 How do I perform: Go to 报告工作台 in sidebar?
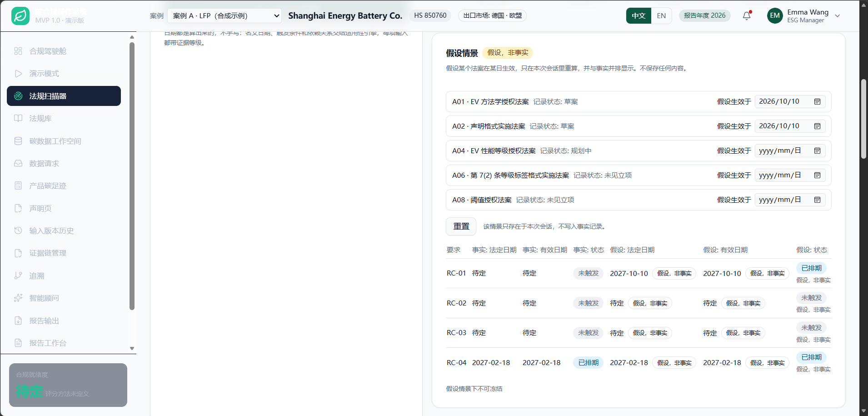click(64, 343)
